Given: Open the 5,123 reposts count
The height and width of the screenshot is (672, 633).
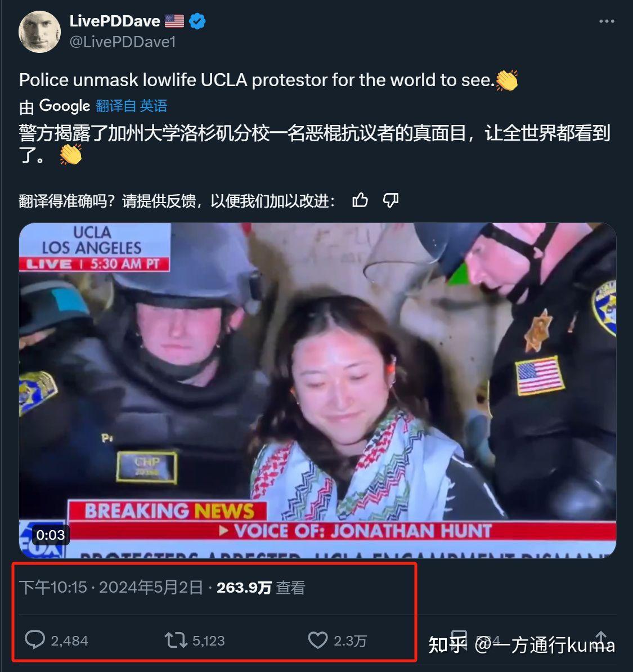Looking at the screenshot, I should (x=209, y=640).
